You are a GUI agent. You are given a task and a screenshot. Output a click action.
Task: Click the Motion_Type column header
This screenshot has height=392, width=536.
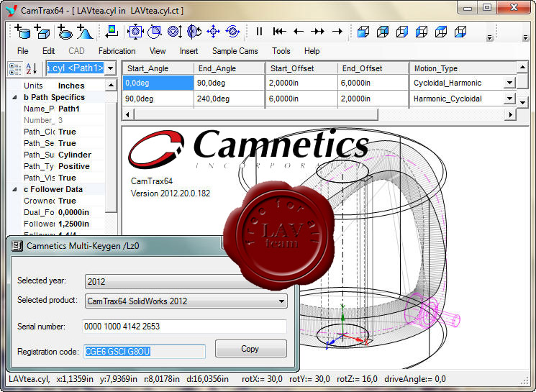[463, 68]
